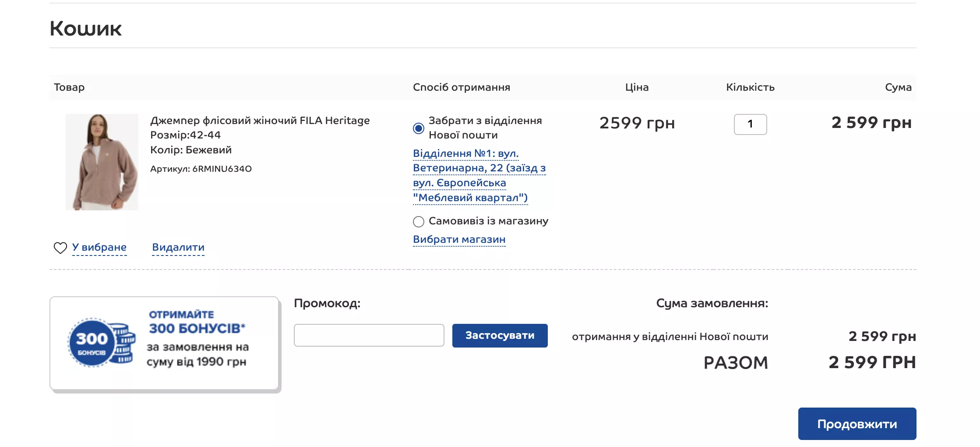Click the article number 6RMINU634O text

click(222, 169)
